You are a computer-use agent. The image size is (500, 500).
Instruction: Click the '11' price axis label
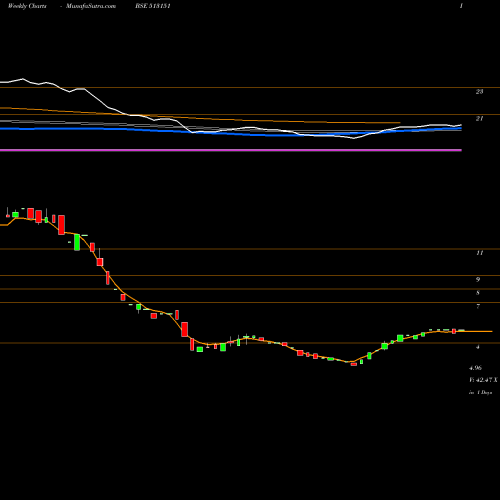click(x=479, y=253)
